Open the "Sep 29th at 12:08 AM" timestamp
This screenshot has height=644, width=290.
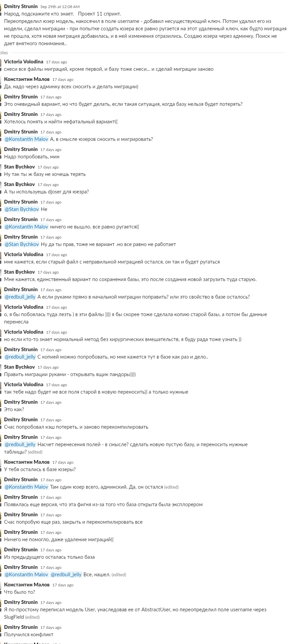60,7
